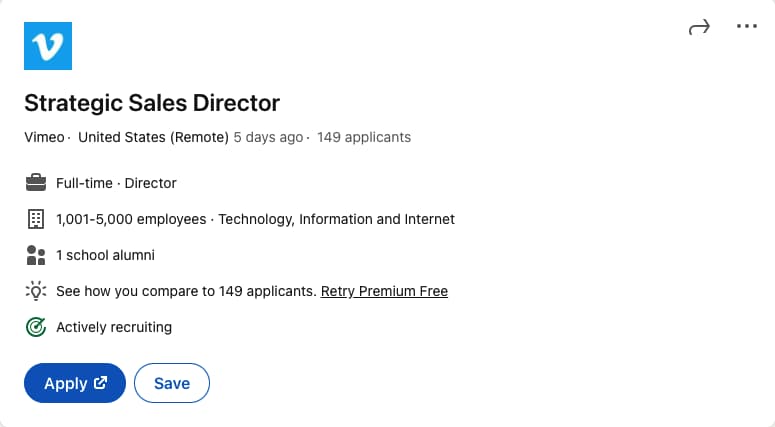Viewport: 775px width, 427px height.
Task: Click the United States (Remote) location text
Action: click(153, 137)
